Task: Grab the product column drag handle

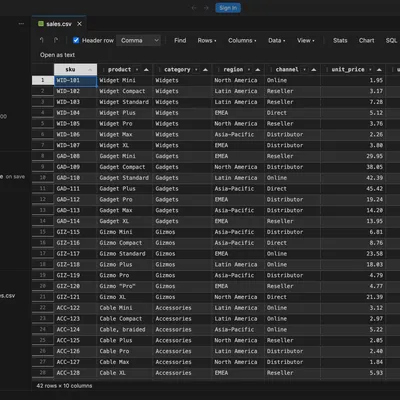Action: tap(104, 70)
